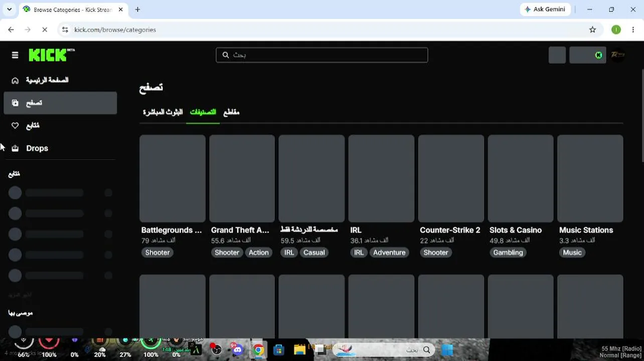Click the Shooter tag under Battlegrounds
644x361 pixels.
157,253
